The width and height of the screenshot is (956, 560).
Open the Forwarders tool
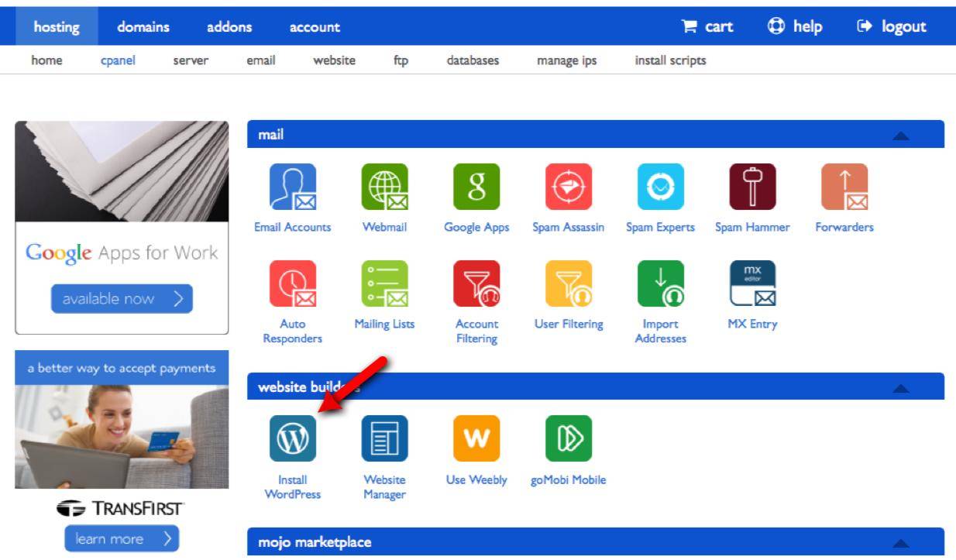pyautogui.click(x=844, y=186)
